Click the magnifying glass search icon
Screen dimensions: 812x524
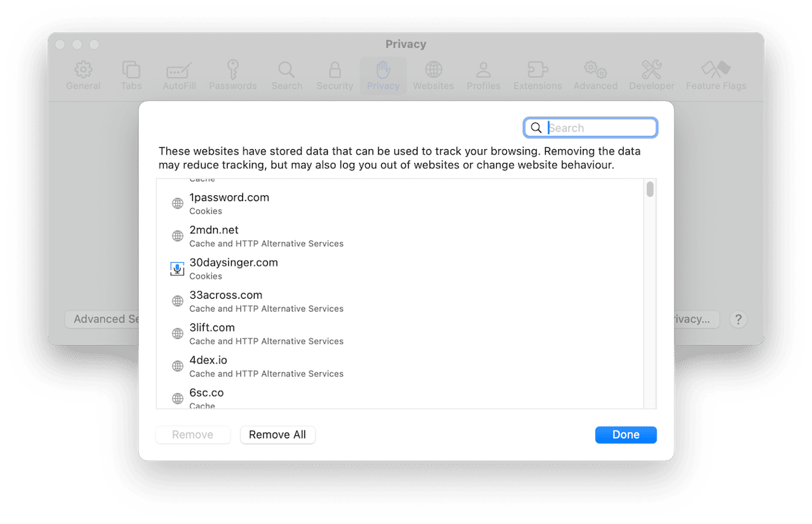pos(536,128)
